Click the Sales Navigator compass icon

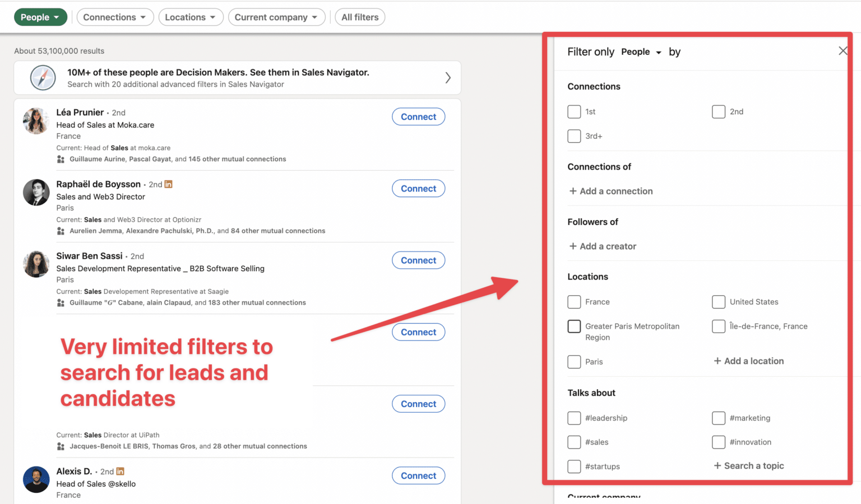43,77
